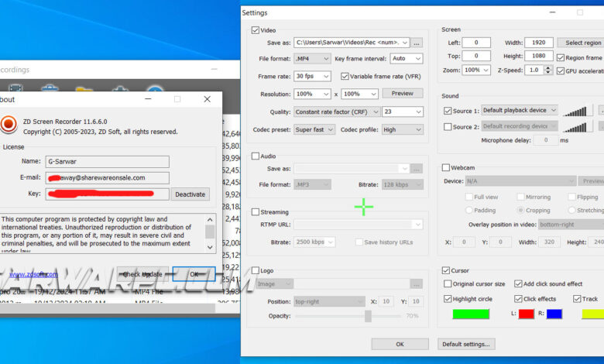
Task: Enable the Logo checkbox
Action: tap(255, 270)
